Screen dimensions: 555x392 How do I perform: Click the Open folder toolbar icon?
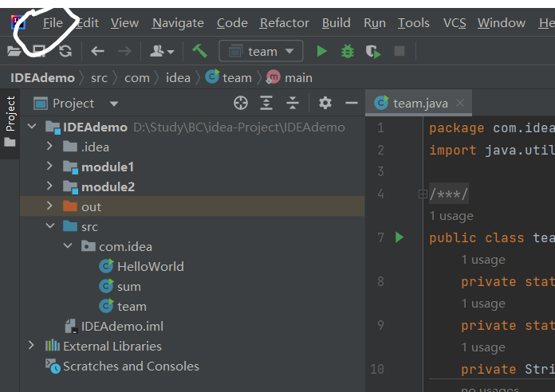tap(14, 51)
